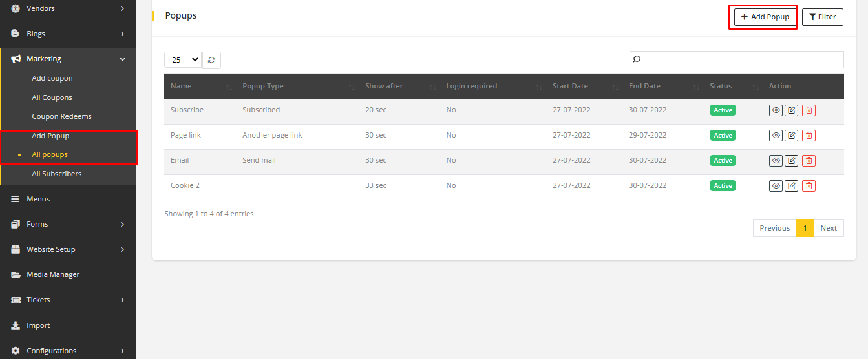Toggle Active status of Subscribe popup
Viewport: 868px width, 359px height.
723,110
